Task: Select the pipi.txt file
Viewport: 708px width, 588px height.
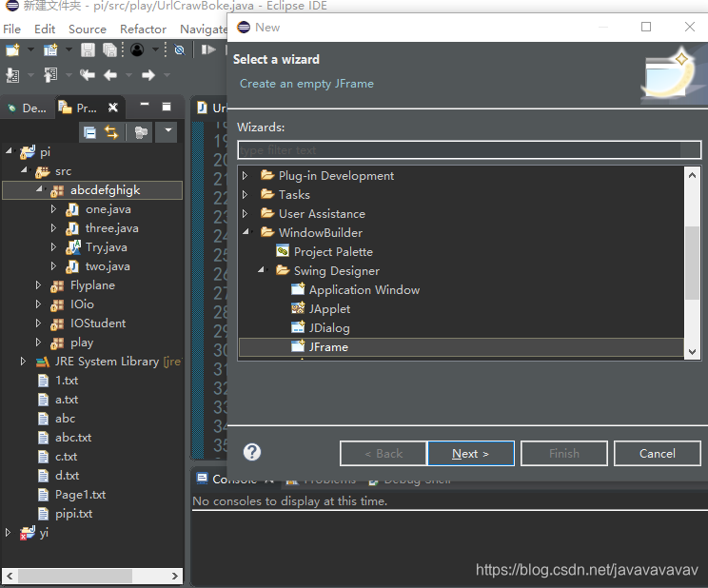Action: tap(73, 514)
